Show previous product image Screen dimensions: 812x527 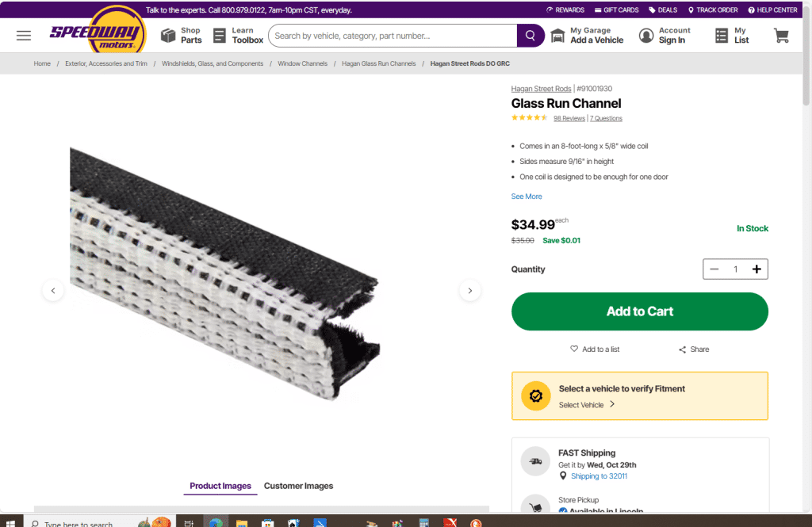pos(52,291)
